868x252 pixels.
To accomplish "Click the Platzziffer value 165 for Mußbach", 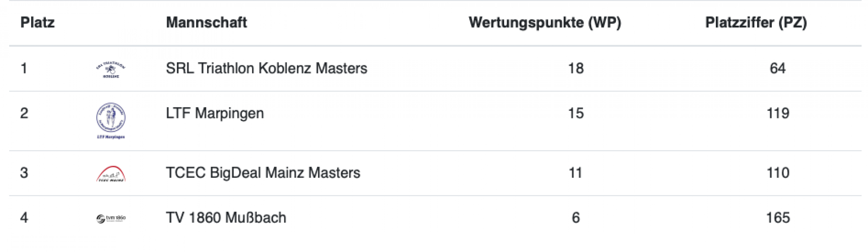I will tap(778, 218).
